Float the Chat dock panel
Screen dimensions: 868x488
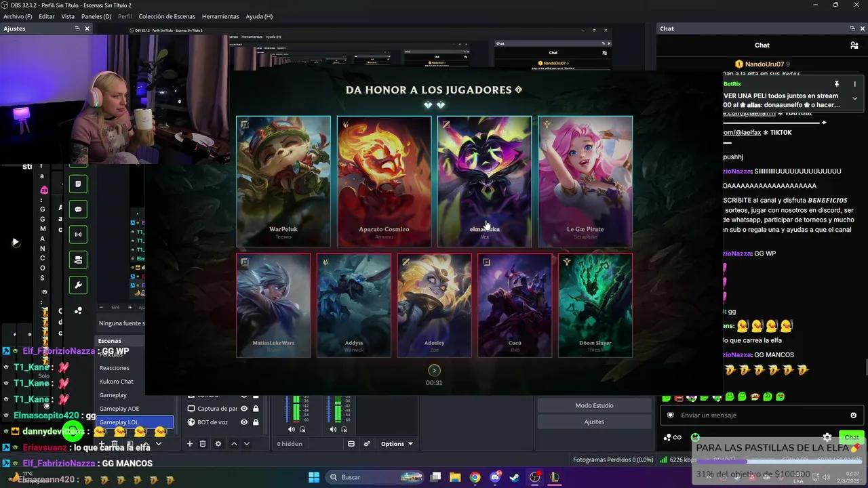(x=852, y=28)
